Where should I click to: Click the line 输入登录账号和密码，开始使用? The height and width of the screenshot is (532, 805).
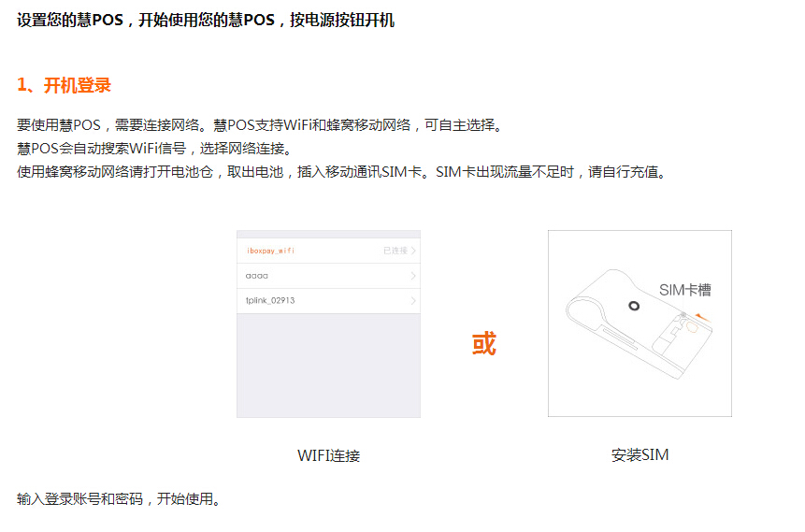tap(119, 498)
